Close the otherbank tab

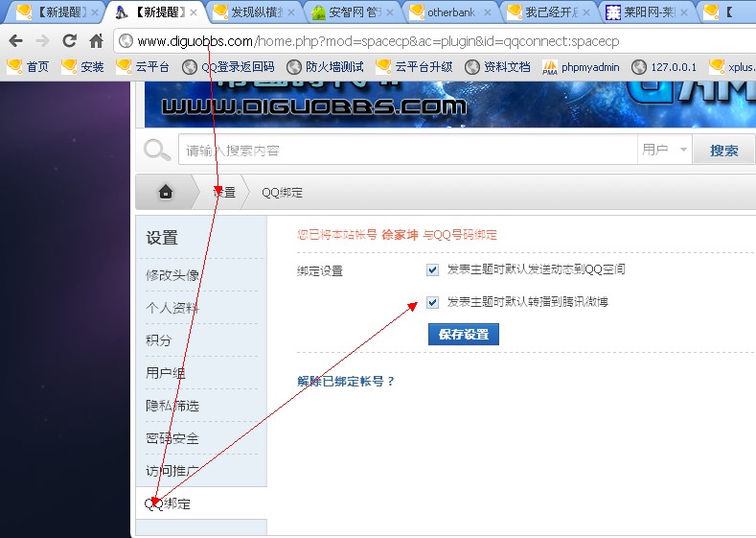488,12
